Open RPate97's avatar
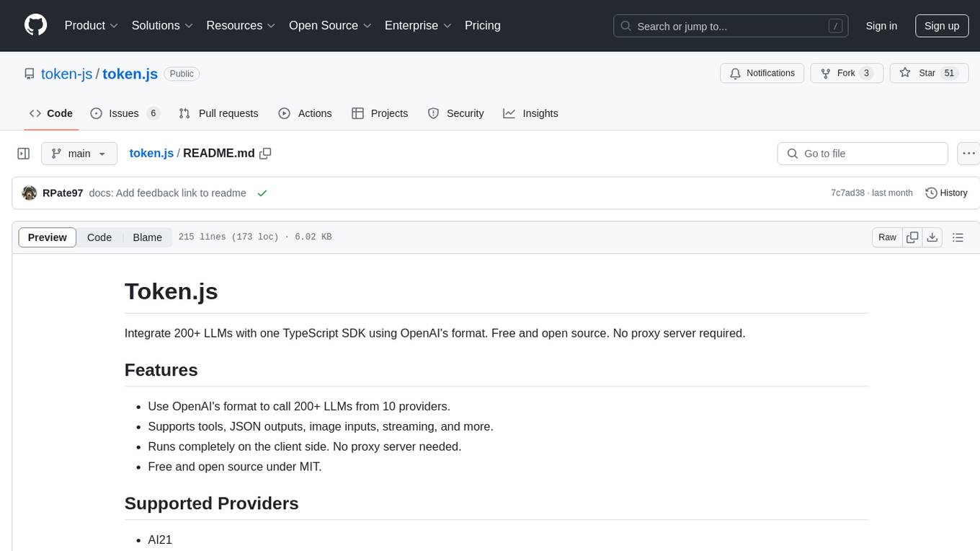This screenshot has height=551, width=980. (x=30, y=193)
